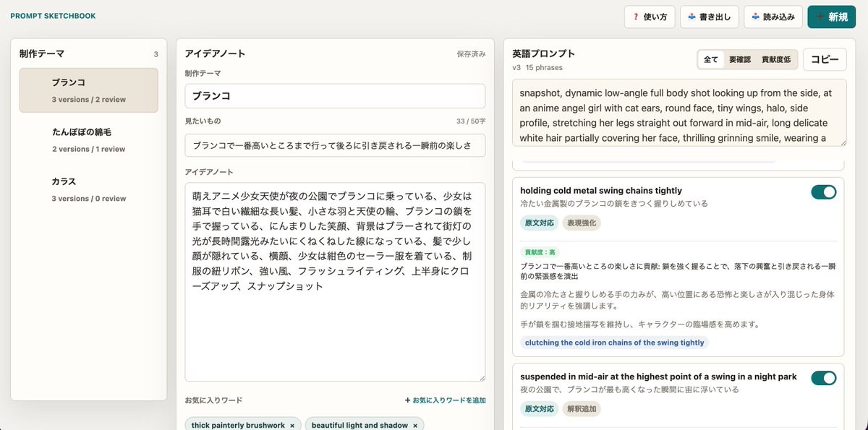Image resolution: width=868 pixels, height=430 pixels.
Task: Click the 解釈追加 tag
Action: [x=582, y=409]
